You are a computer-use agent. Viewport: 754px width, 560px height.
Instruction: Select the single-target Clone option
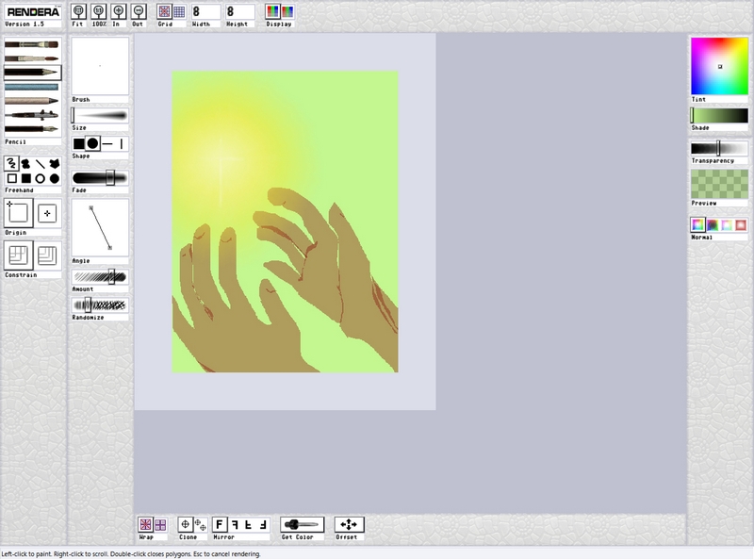[x=185, y=524]
